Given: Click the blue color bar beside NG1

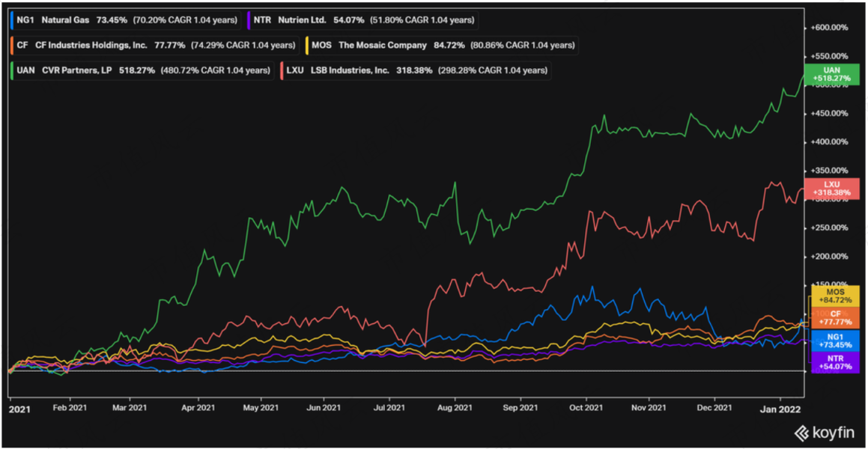Looking at the screenshot, I should click(x=12, y=20).
